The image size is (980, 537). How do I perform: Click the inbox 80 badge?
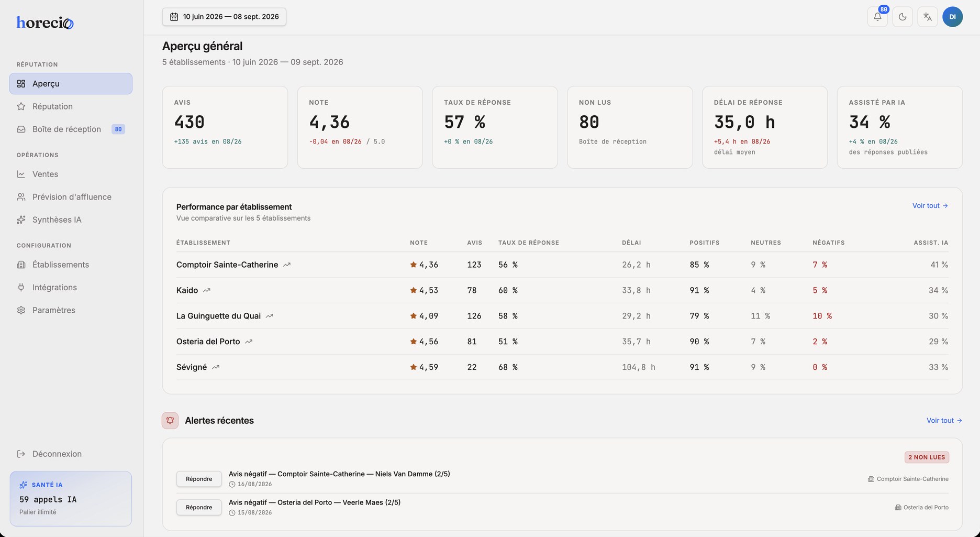(118, 129)
